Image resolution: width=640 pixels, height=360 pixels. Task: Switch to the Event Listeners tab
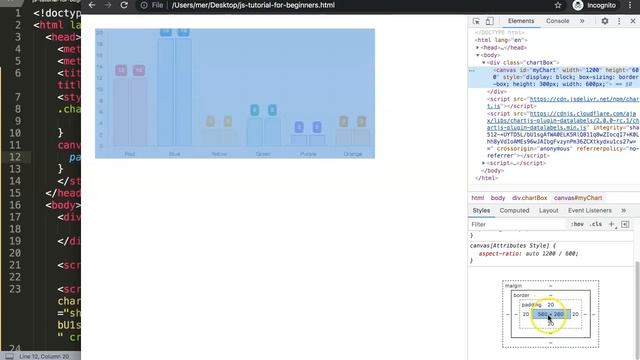[590, 211]
